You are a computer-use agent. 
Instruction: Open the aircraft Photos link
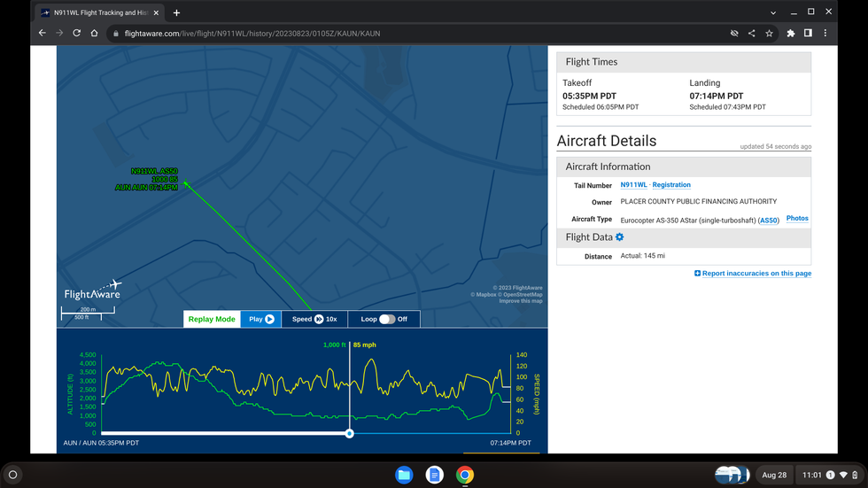point(797,219)
